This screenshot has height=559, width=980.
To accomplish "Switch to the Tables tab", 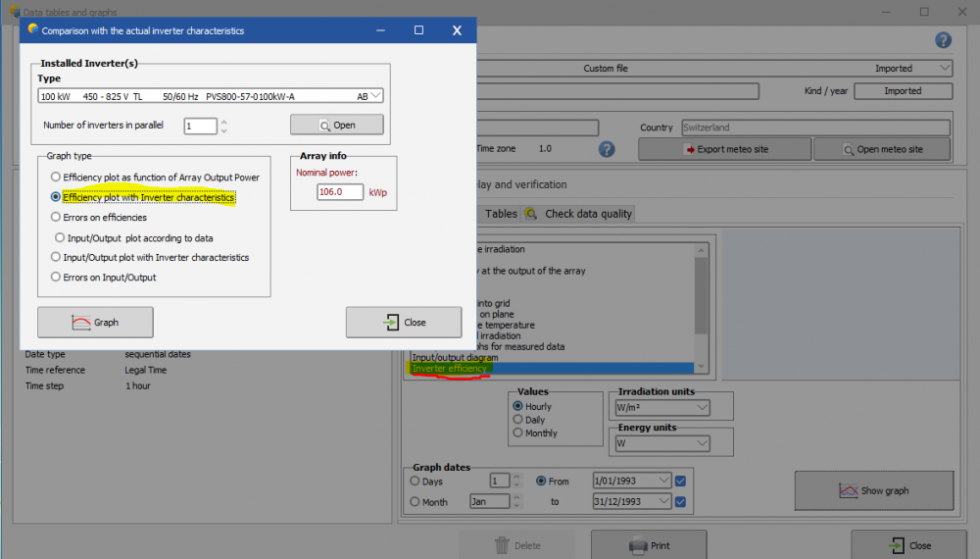I will [x=501, y=214].
